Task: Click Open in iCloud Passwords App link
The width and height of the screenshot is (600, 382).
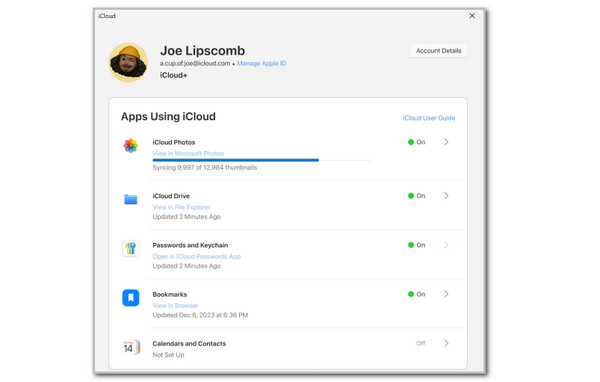Action: pyautogui.click(x=197, y=256)
